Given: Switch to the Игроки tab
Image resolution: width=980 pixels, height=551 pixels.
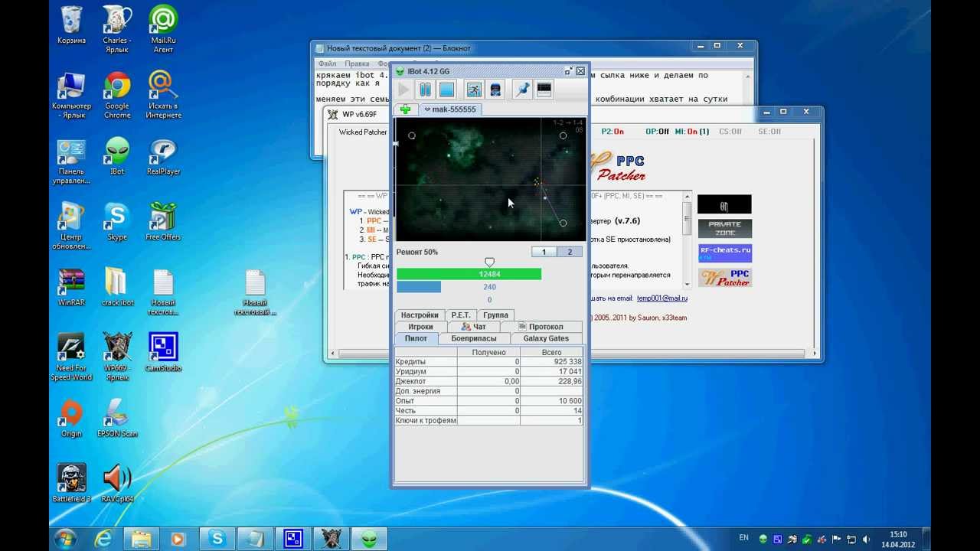Looking at the screenshot, I should click(420, 327).
